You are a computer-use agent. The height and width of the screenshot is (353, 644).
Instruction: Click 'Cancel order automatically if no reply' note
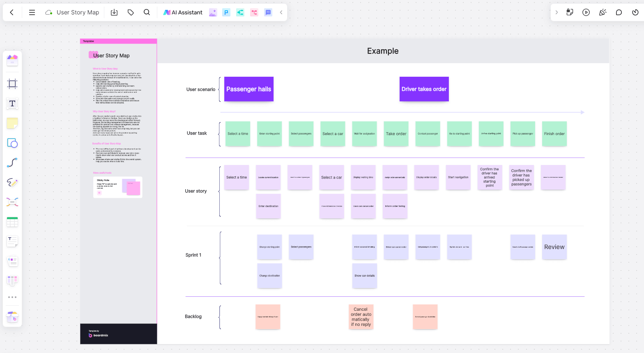pos(361,317)
